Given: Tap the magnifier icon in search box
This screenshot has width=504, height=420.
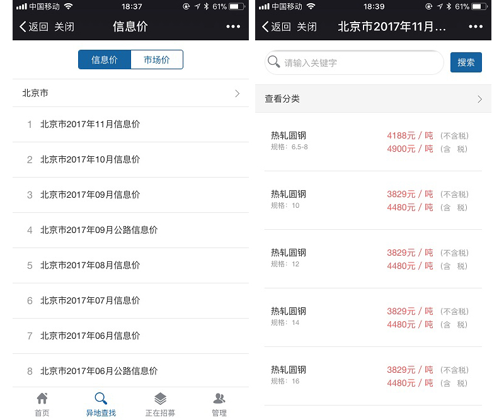Looking at the screenshot, I should coord(274,62).
